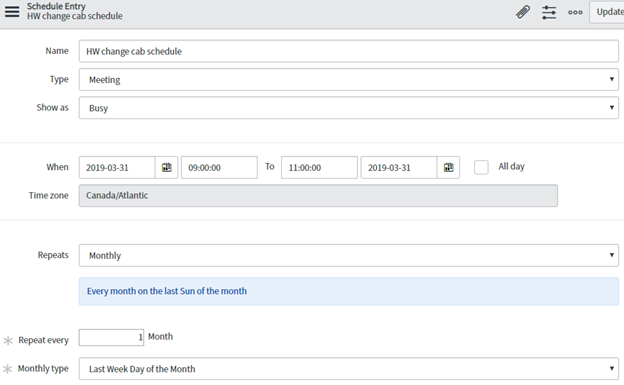
Task: Open the personalize form sliders icon
Action: [x=549, y=12]
